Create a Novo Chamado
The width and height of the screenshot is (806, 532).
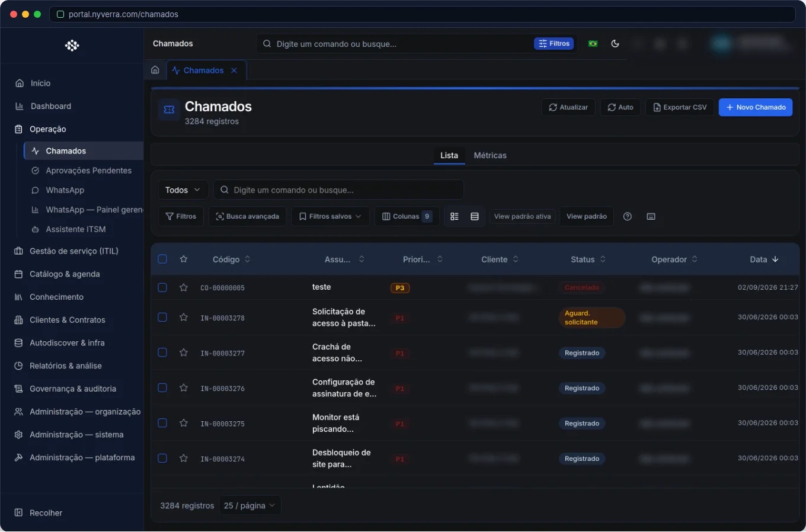pos(756,108)
